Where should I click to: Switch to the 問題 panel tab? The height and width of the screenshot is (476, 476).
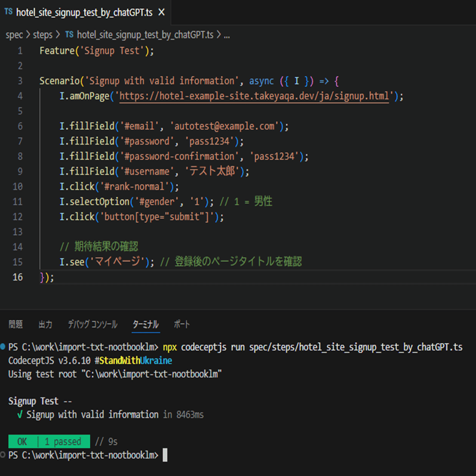point(15,324)
